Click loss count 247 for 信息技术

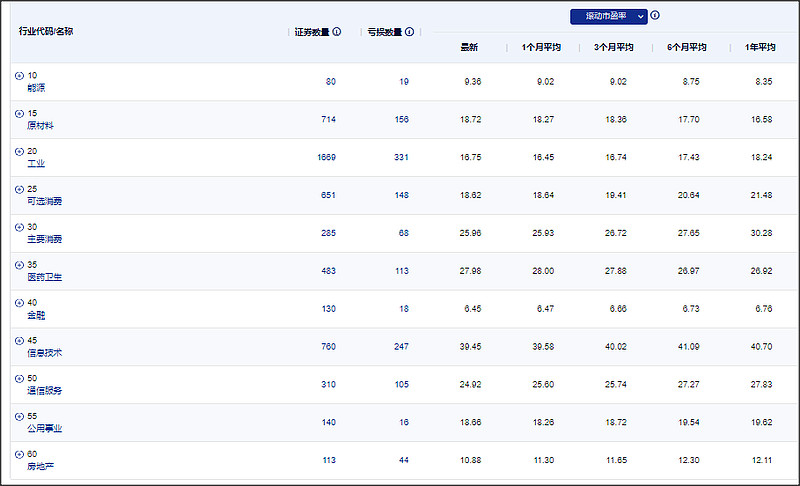[401, 347]
